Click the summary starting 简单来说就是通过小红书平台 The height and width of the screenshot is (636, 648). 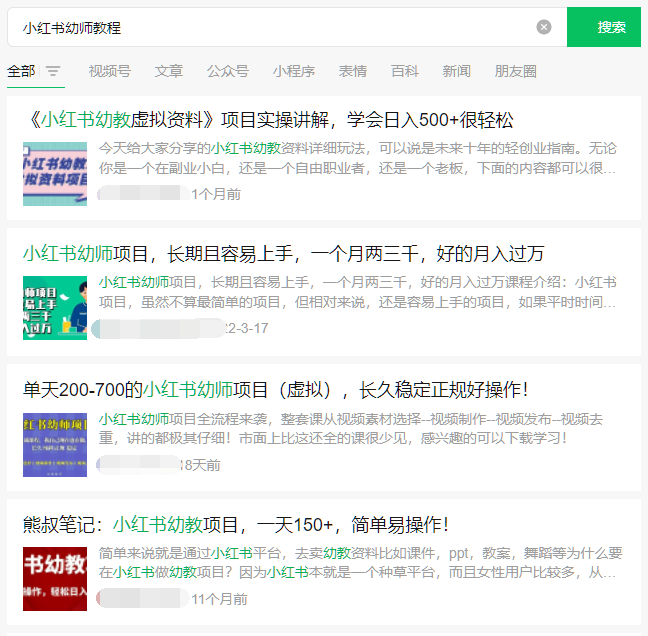(x=360, y=562)
